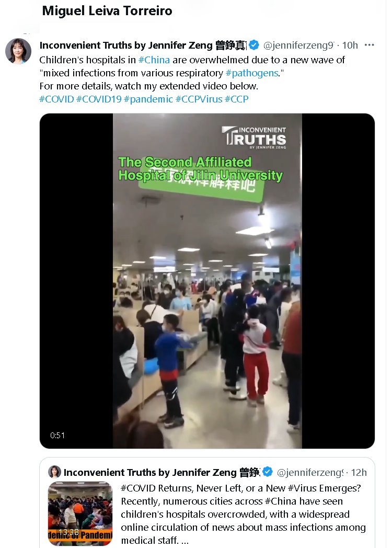Click the #pandemic hashtag

coord(148,99)
